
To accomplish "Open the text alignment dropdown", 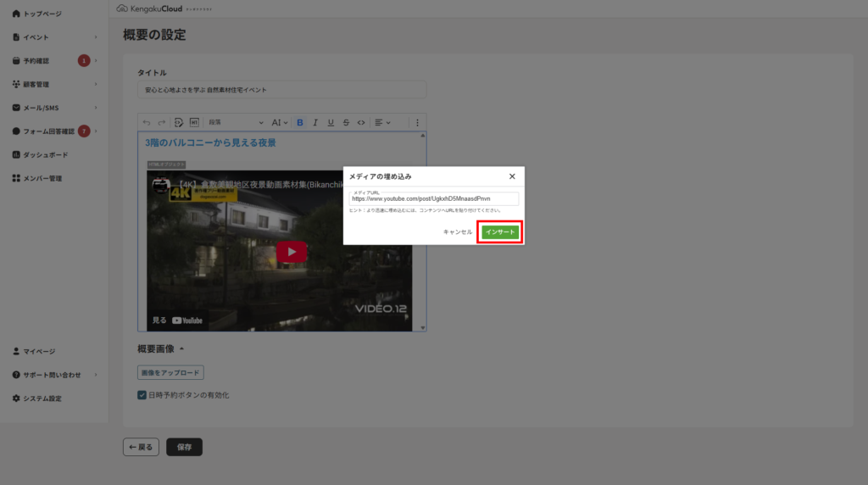I will tap(382, 122).
